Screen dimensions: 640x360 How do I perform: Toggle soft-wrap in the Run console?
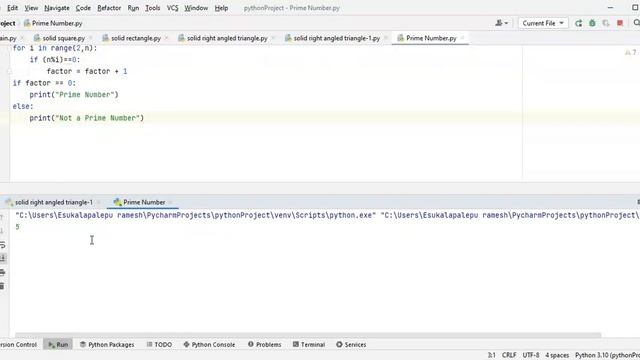3,245
